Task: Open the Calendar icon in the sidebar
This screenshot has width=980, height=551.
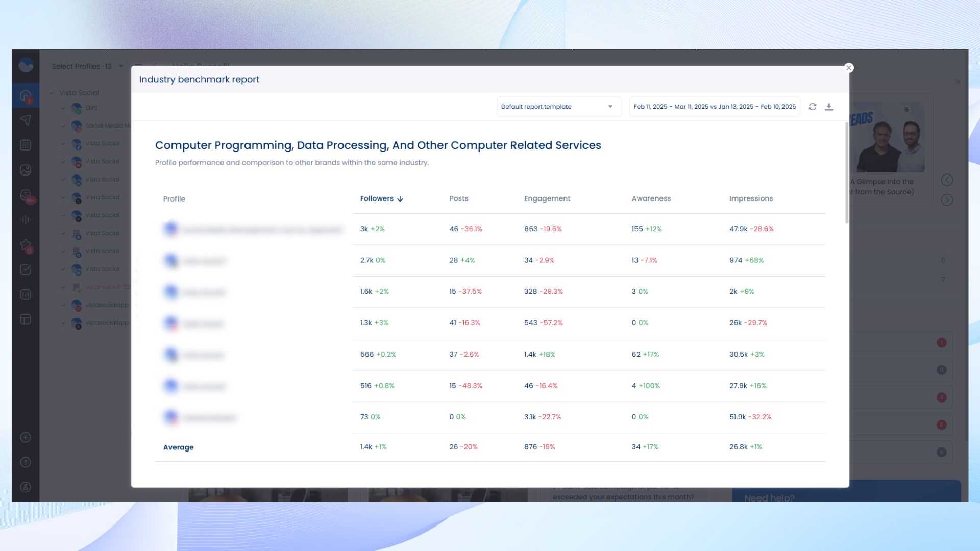Action: 26,144
